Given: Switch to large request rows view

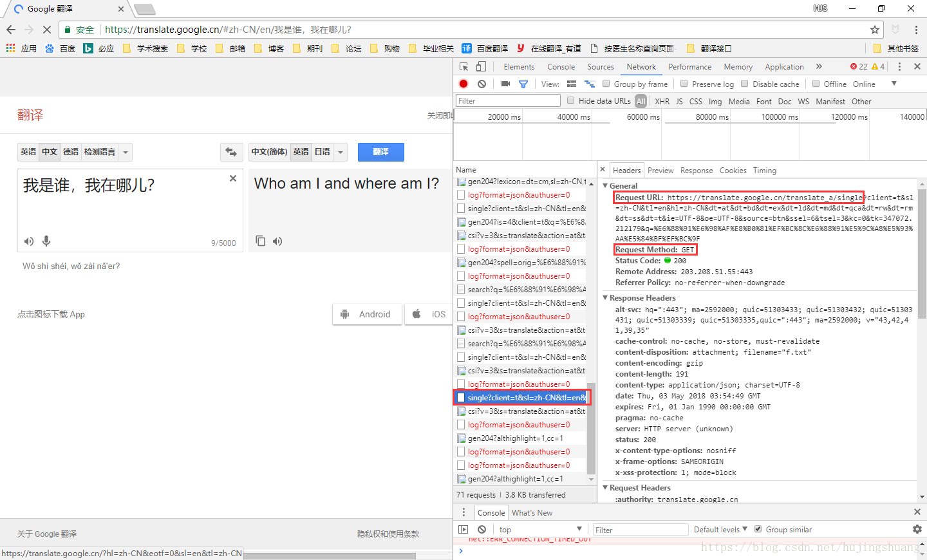Looking at the screenshot, I should point(572,84).
